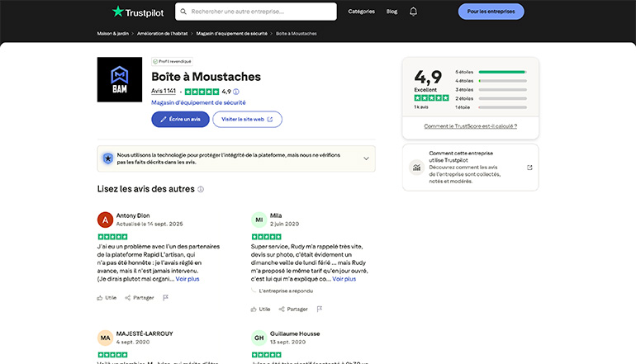Click the name Antony Dion

[133, 215]
